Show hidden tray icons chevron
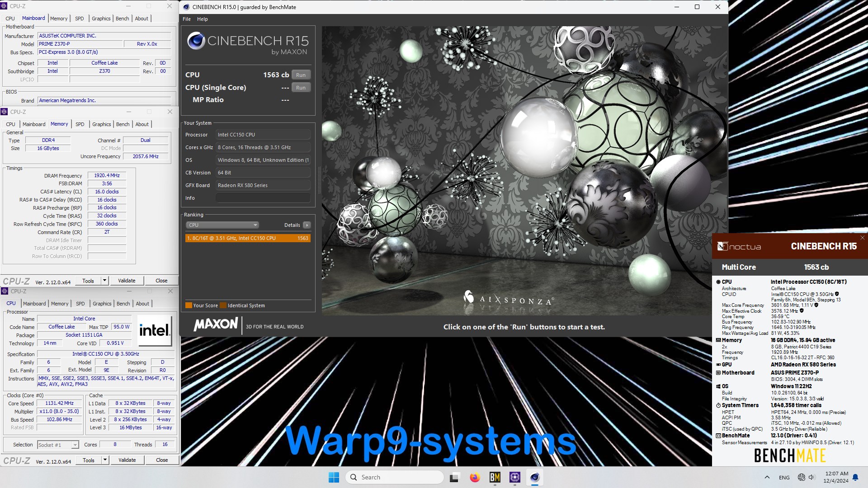868x488 pixels. (x=767, y=477)
